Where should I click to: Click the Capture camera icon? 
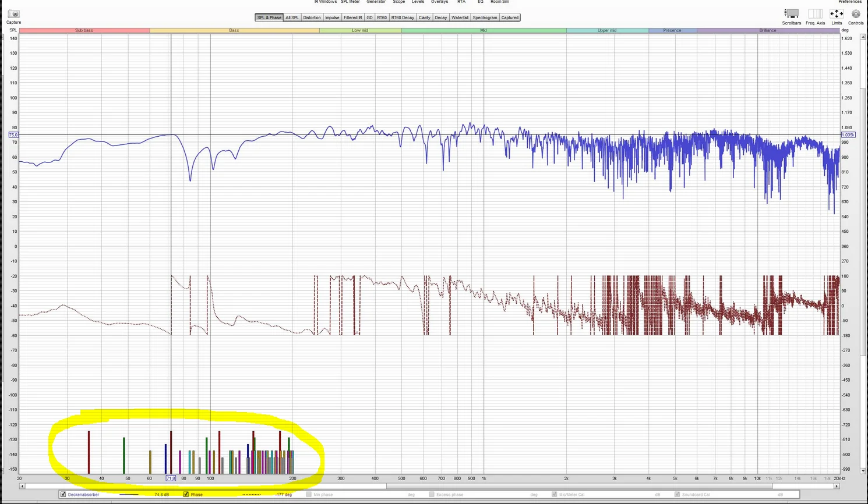[x=13, y=14]
